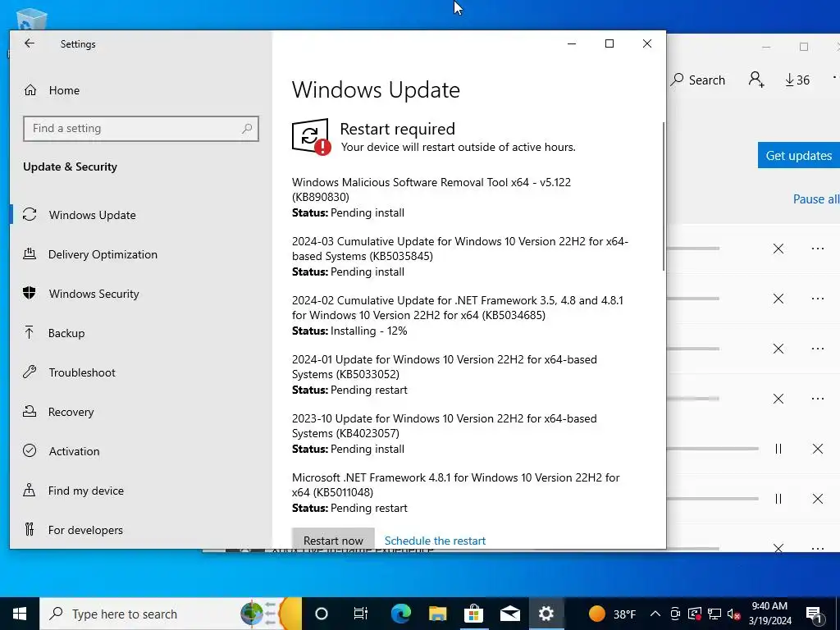The width and height of the screenshot is (840, 630).
Task: Click the Restart now button
Action: (333, 540)
